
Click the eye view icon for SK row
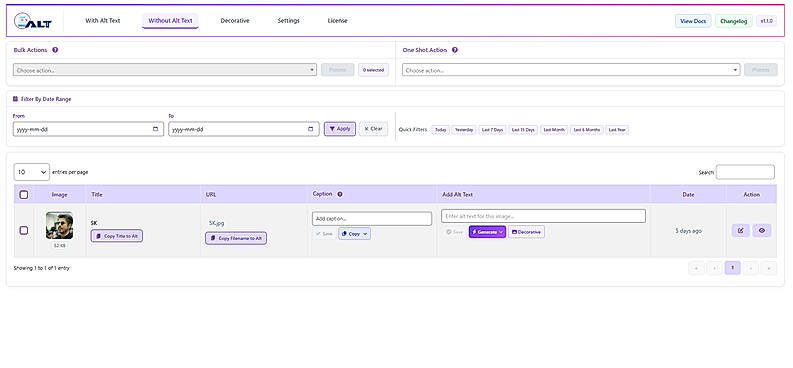pos(762,231)
